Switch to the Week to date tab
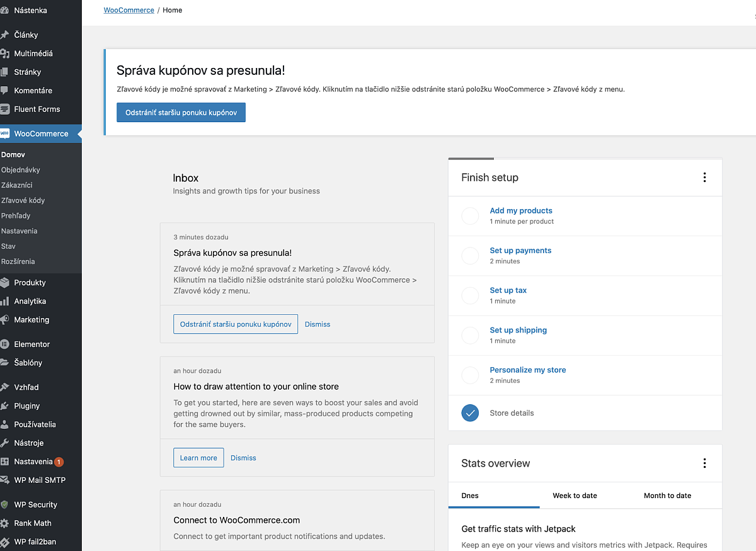The height and width of the screenshot is (551, 756). click(575, 496)
